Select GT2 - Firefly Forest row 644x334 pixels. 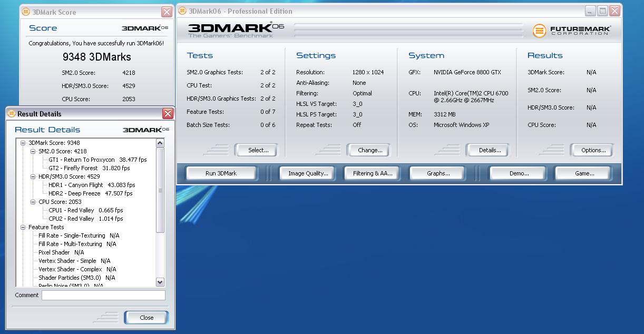click(x=89, y=168)
